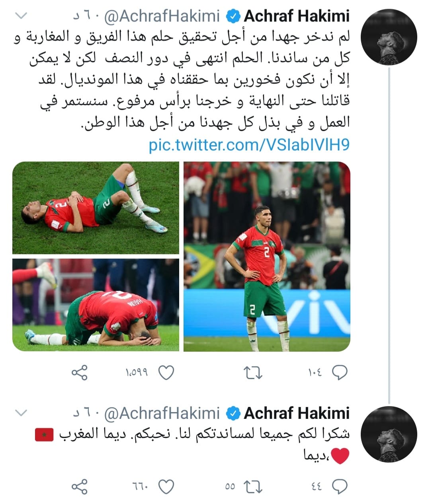
Task: Expand options chevron on second tweet
Action: click(21, 413)
